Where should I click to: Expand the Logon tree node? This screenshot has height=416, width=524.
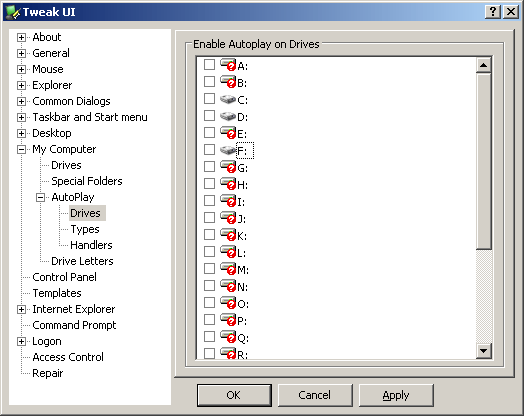tap(21, 342)
